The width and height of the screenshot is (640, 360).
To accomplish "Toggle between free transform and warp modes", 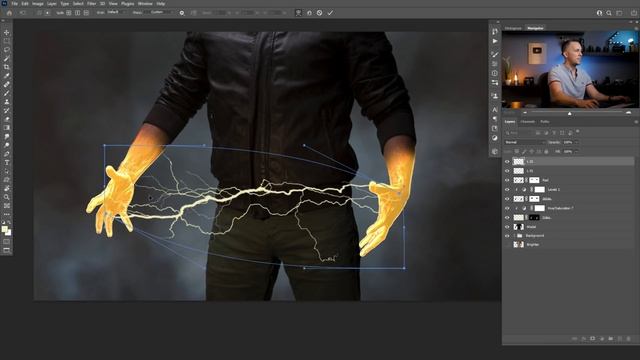I will coord(299,13).
